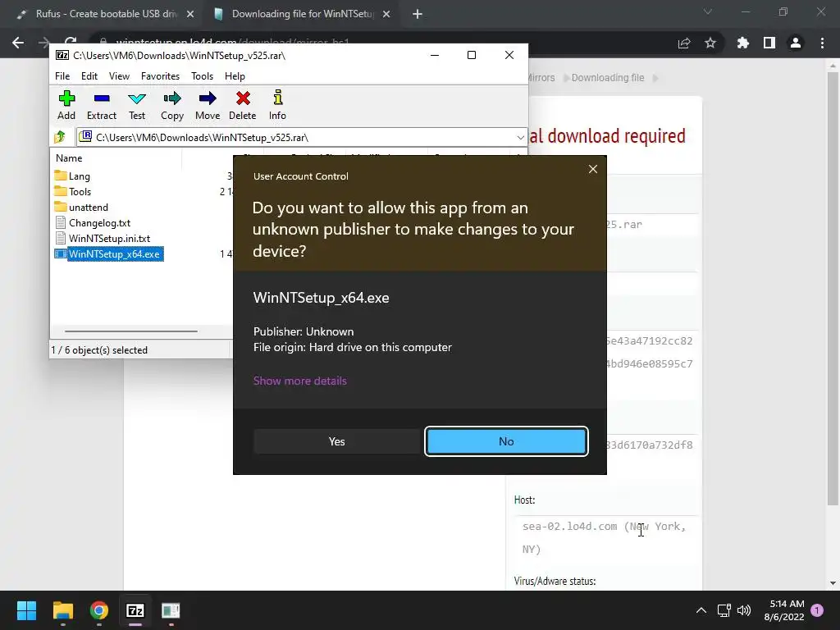The height and width of the screenshot is (630, 840).
Task: Click the Move toolbar icon in 7-Zip
Action: [x=208, y=105]
